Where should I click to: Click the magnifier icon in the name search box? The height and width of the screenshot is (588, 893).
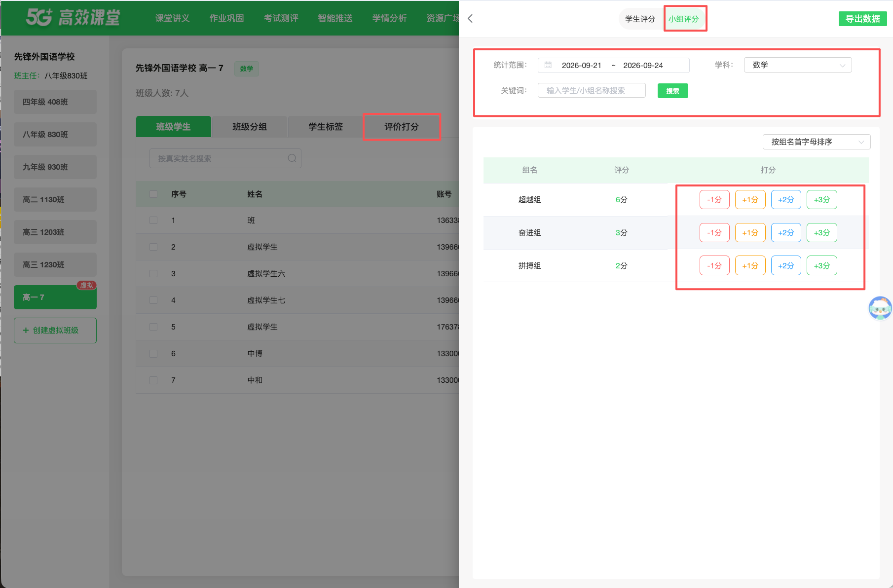(292, 158)
